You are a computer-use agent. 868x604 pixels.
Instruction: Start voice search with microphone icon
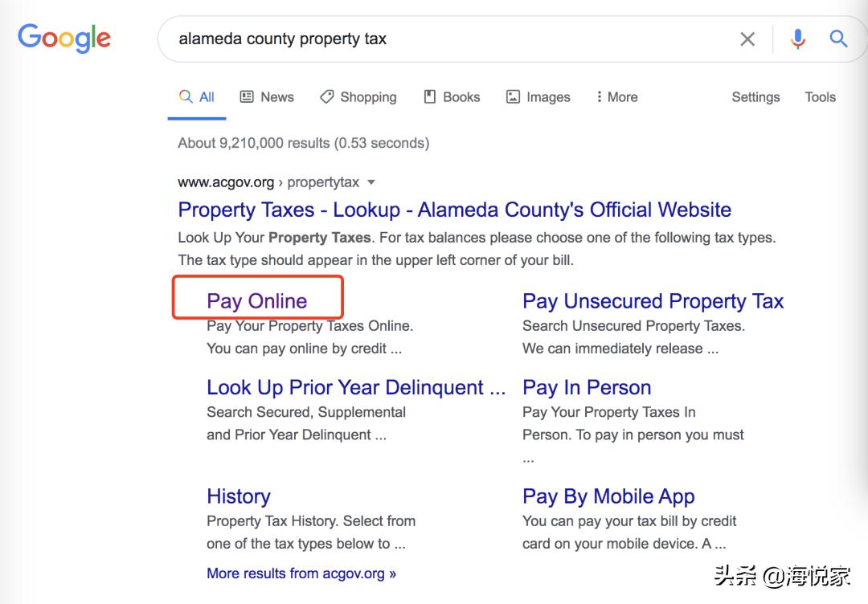click(x=797, y=39)
